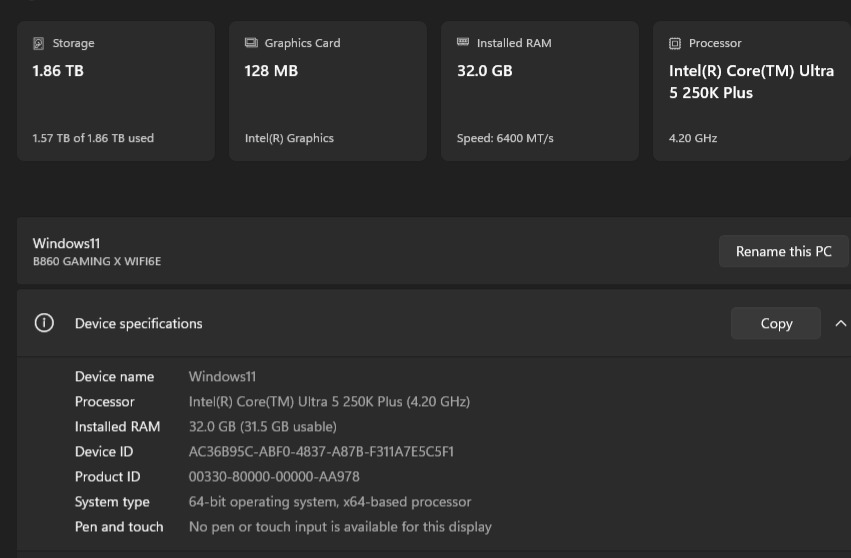Click the Device specifications info icon

[44, 323]
